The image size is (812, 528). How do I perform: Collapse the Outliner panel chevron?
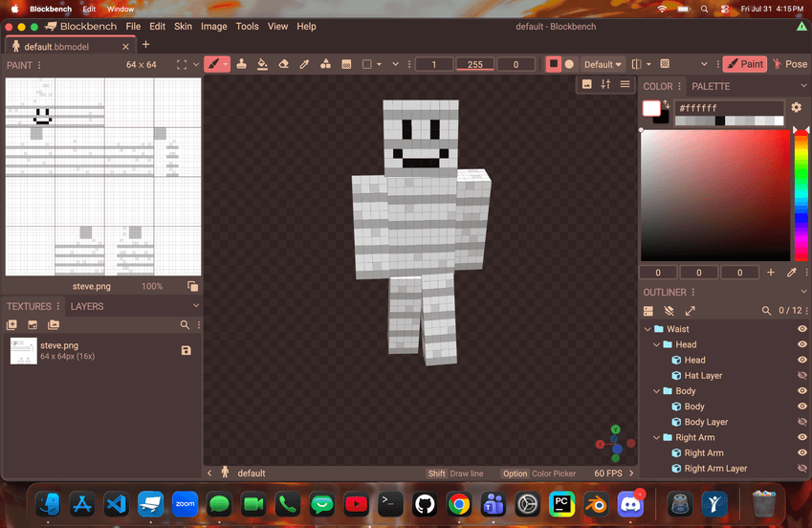803,292
